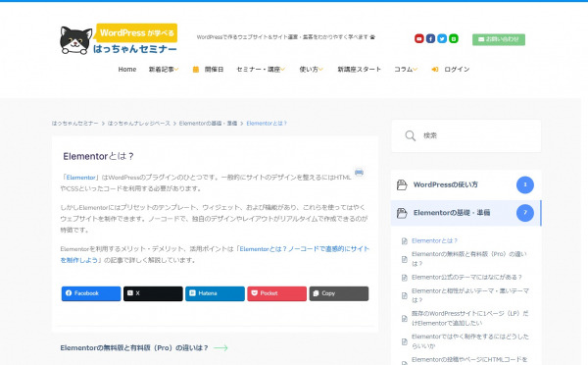Image resolution: width=588 pixels, height=365 pixels.
Task: Save the article to Pocket
Action: 276,293
